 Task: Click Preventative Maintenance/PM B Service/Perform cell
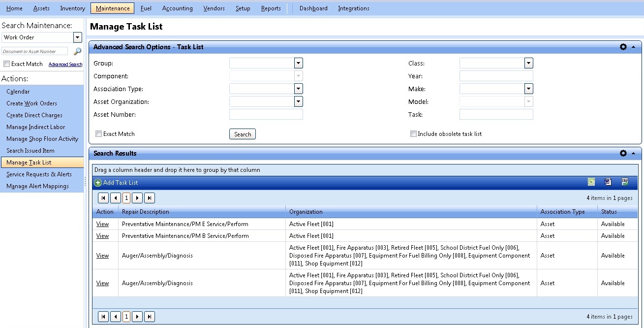click(202, 236)
